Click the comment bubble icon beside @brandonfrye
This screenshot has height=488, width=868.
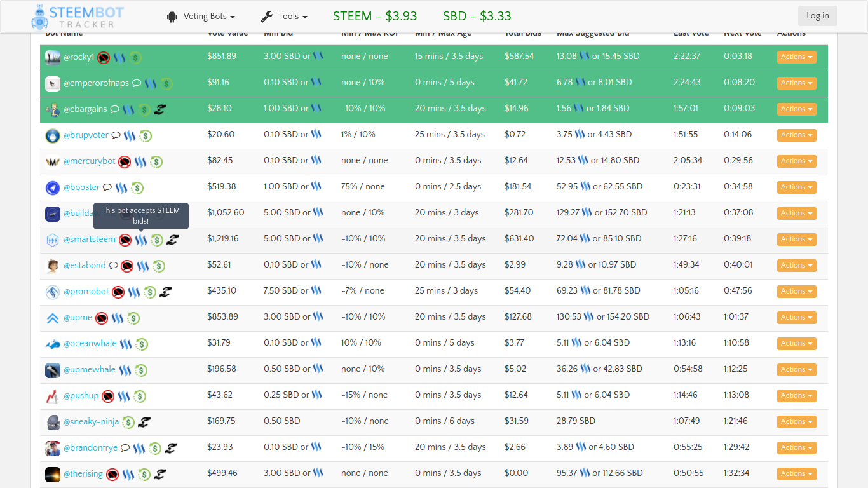[125, 448]
